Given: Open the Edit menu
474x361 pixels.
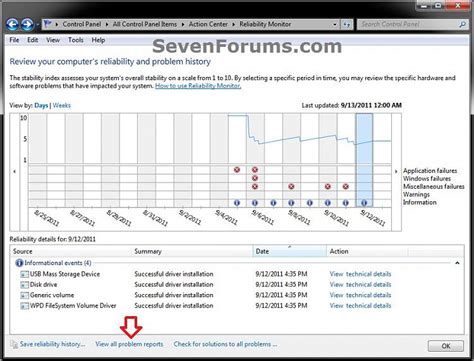Looking at the screenshot, I should click(32, 40).
